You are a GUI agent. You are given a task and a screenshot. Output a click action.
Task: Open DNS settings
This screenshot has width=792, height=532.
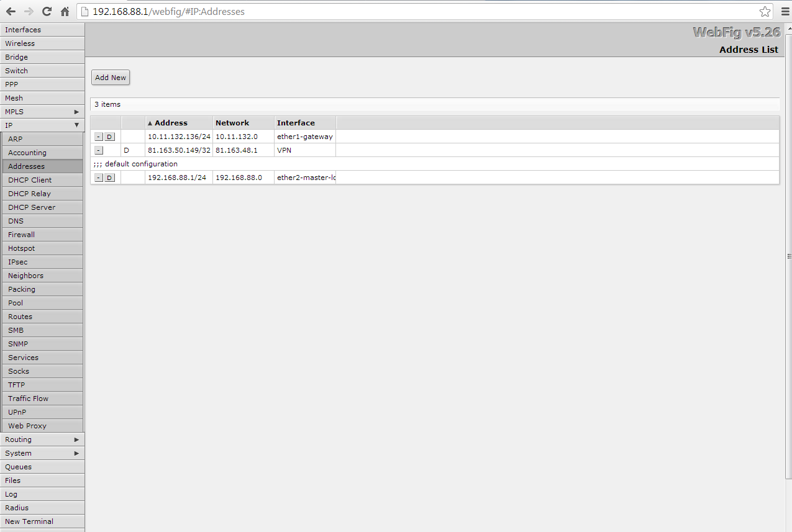click(42, 221)
